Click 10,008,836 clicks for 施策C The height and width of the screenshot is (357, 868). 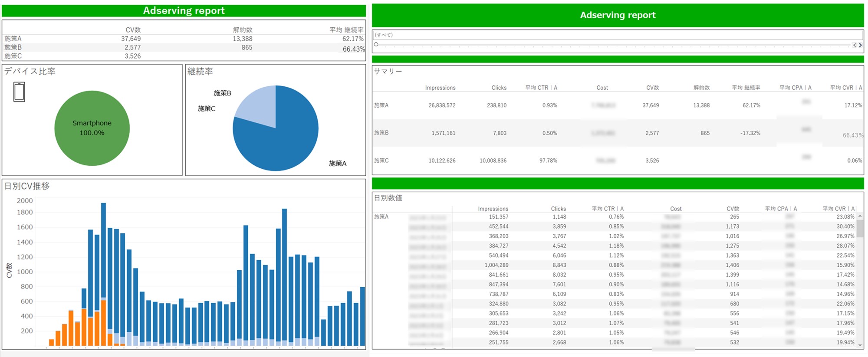click(x=493, y=160)
